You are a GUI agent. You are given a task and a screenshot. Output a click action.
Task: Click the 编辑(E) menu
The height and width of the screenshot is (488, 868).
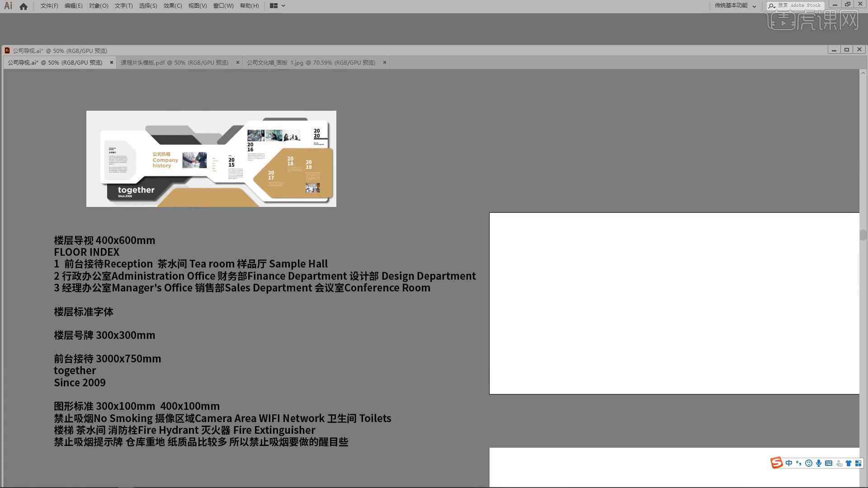(x=71, y=5)
